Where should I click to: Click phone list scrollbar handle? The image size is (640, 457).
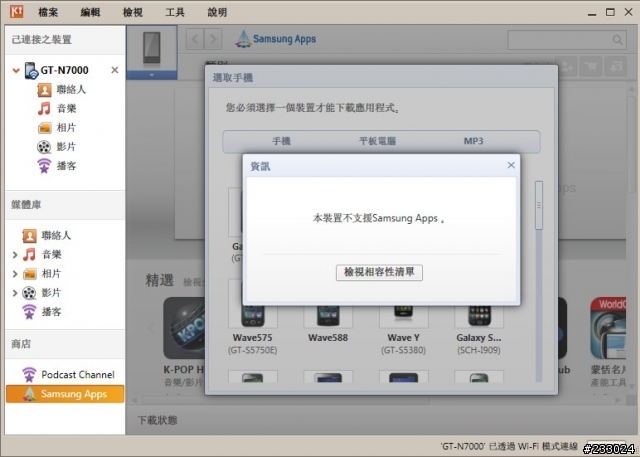coord(539,205)
